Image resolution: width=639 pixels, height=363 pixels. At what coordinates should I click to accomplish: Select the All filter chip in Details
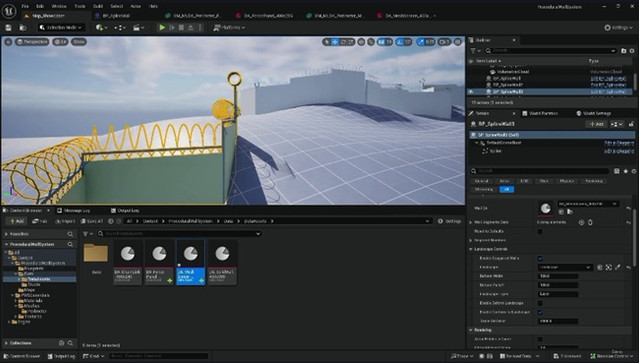[507, 189]
